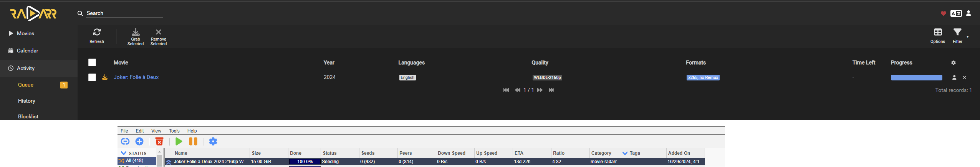Sort queue by Year column
Viewport: 980px width, 167px height.
(329, 62)
